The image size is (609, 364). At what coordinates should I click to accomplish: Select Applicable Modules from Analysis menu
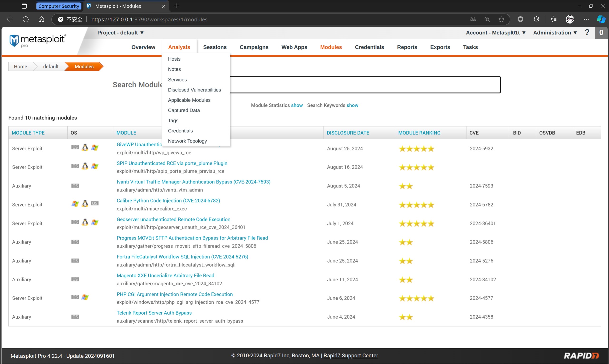[x=189, y=100]
